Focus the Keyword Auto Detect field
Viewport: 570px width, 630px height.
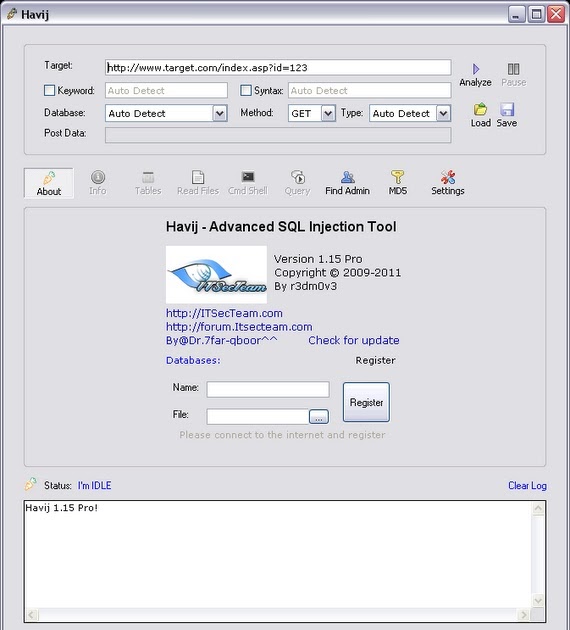166,90
